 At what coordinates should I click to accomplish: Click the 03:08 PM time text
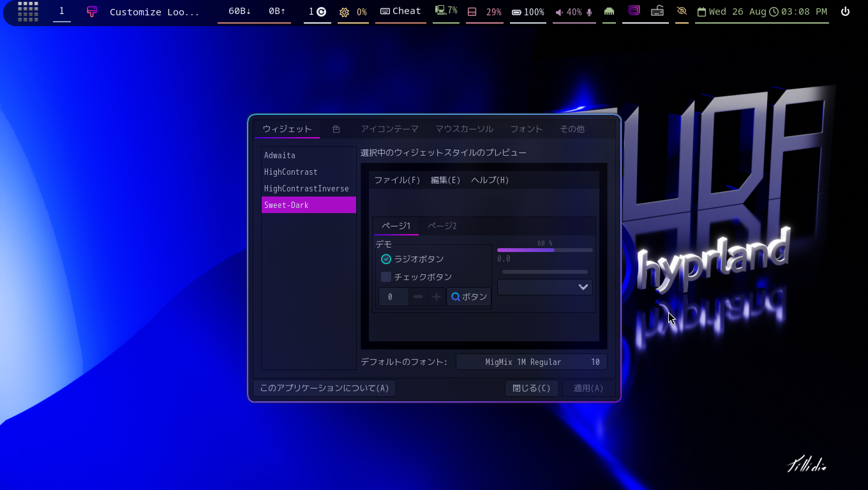pos(804,11)
